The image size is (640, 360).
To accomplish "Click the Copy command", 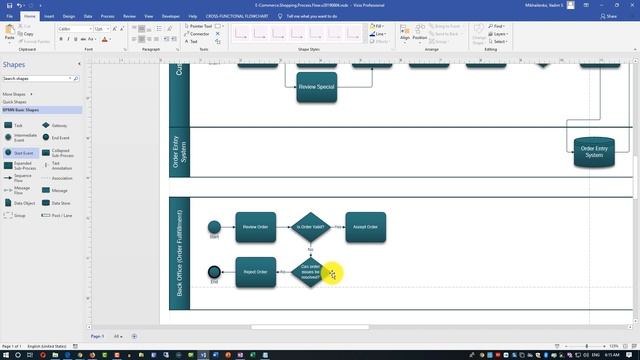I will tap(26, 34).
